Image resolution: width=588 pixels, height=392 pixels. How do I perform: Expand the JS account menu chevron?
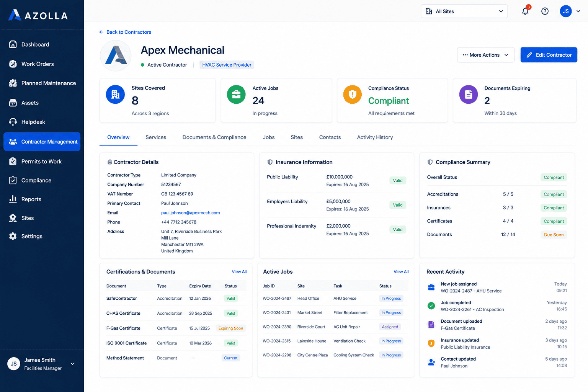tap(578, 11)
